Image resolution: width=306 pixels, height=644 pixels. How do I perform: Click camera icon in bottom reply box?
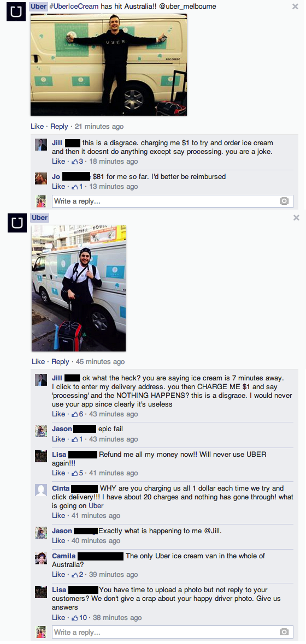point(284,631)
